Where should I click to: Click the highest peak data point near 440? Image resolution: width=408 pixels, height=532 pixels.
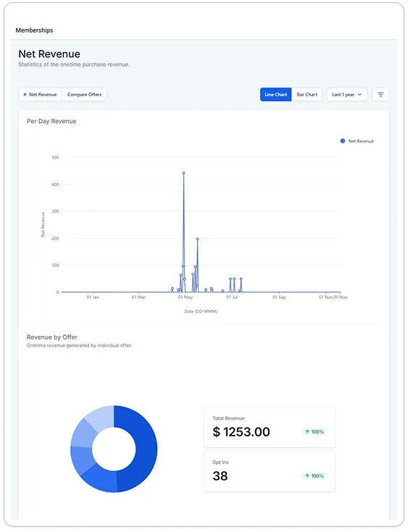184,173
